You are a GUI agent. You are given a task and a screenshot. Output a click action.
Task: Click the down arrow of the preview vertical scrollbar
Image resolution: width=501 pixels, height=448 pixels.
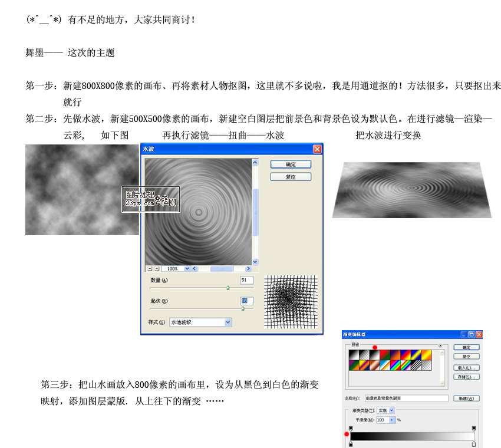point(255,262)
